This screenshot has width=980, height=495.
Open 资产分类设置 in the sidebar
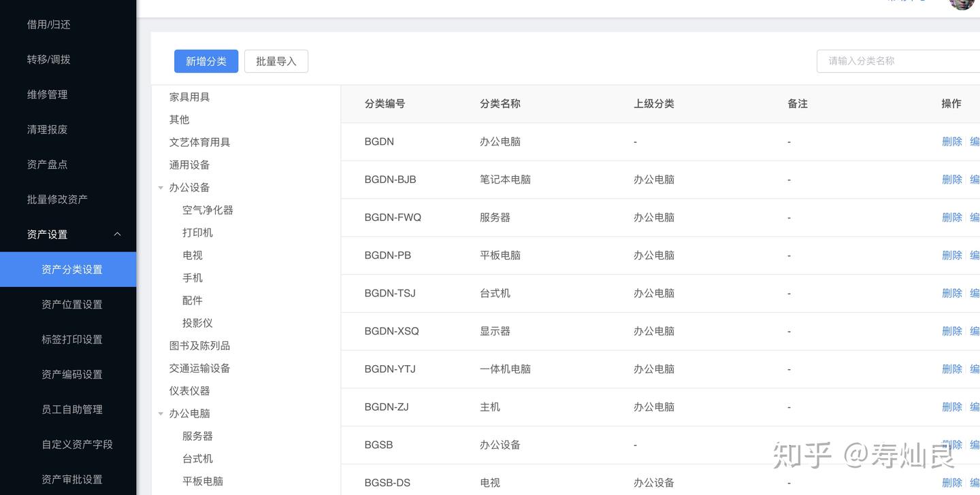click(x=71, y=269)
